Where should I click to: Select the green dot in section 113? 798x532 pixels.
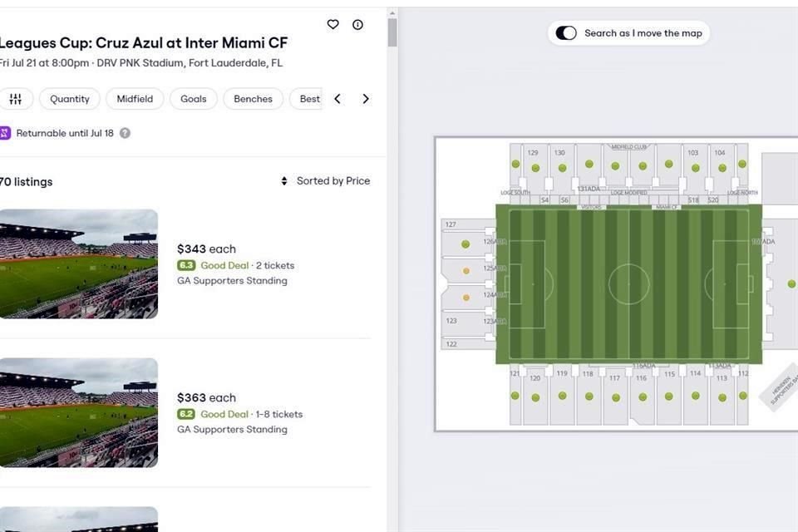[x=722, y=397]
